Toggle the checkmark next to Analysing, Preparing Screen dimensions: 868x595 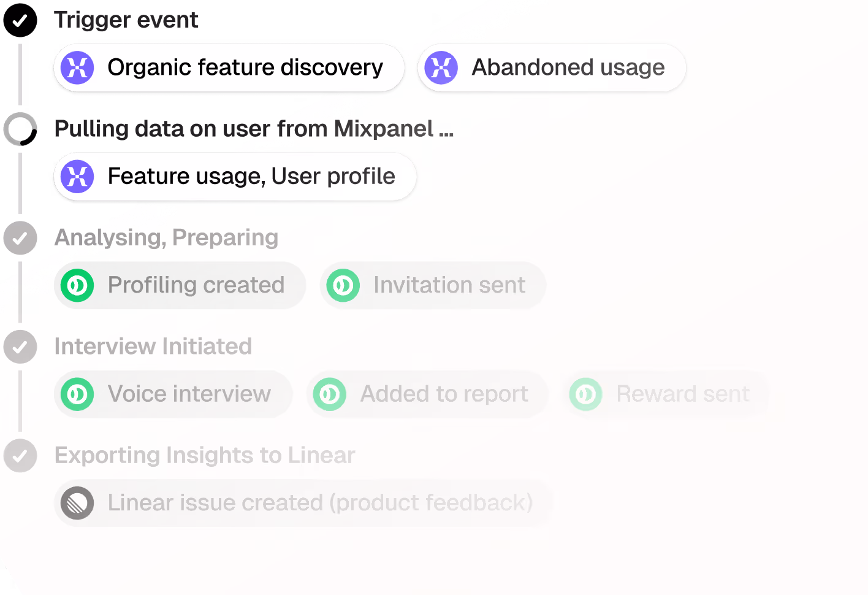[20, 238]
